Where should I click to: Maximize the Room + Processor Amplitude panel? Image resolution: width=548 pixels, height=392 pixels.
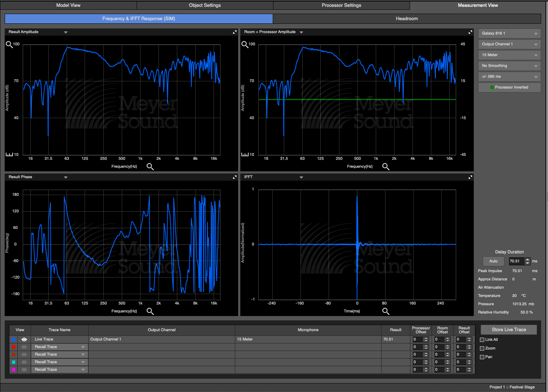[470, 32]
